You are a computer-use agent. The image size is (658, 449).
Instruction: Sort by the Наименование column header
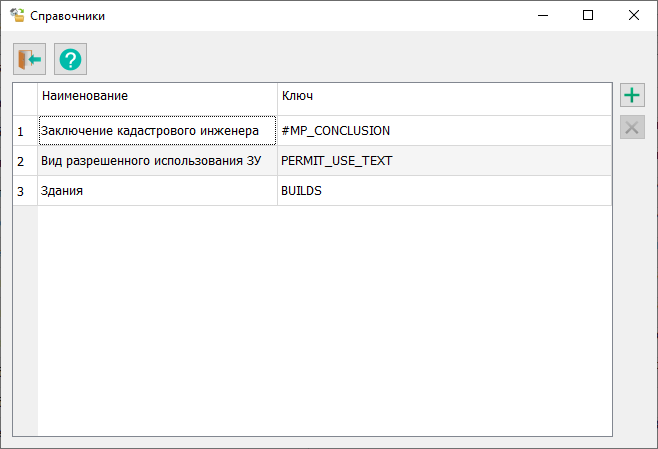click(157, 96)
